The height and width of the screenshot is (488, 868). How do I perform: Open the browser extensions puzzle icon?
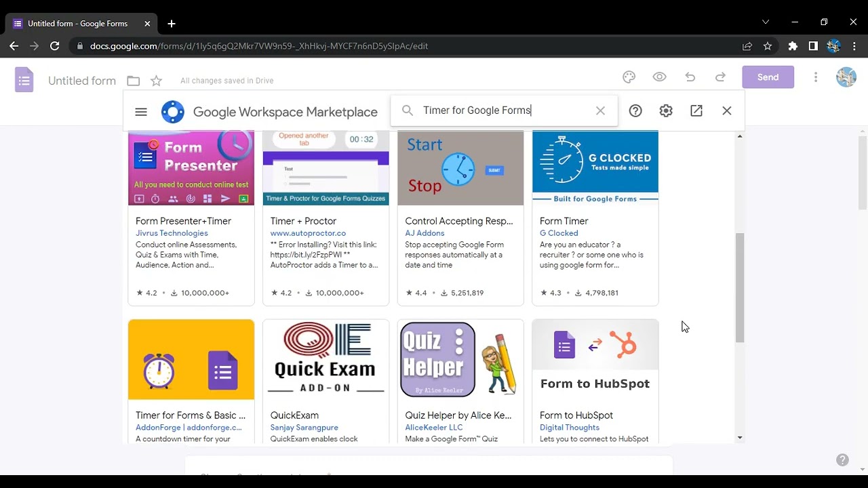(x=793, y=46)
